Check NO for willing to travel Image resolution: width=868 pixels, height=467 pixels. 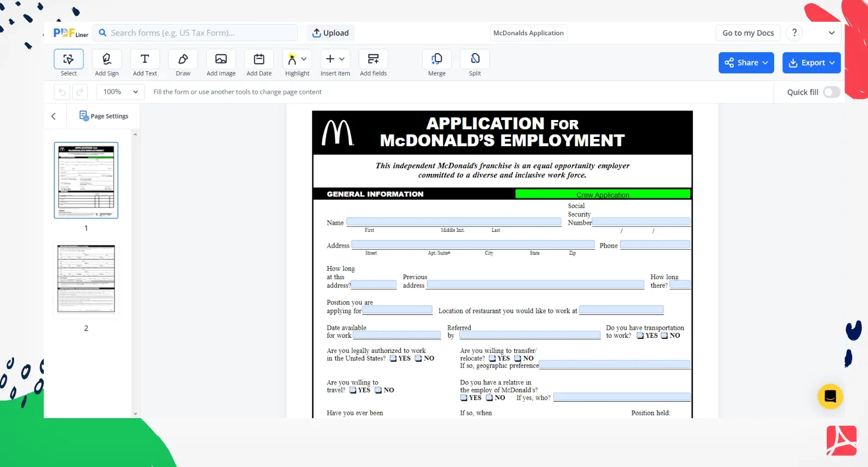tap(378, 390)
